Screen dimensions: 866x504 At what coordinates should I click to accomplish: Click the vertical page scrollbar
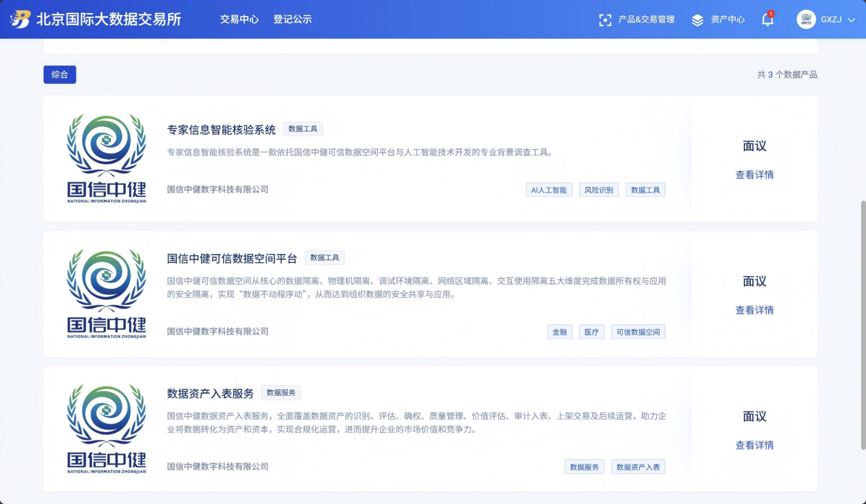pyautogui.click(x=862, y=325)
